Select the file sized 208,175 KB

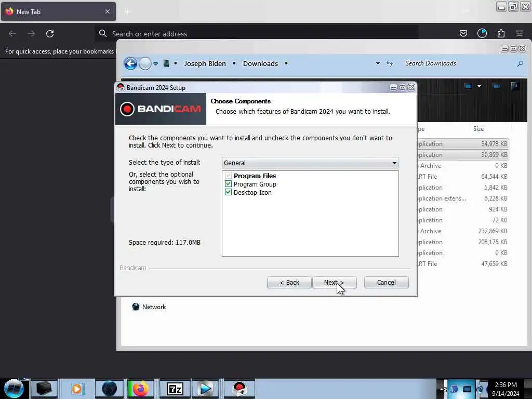(463, 242)
